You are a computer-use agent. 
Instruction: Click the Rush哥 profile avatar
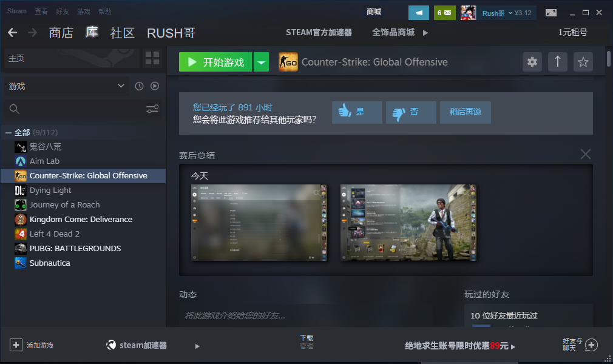(x=468, y=13)
